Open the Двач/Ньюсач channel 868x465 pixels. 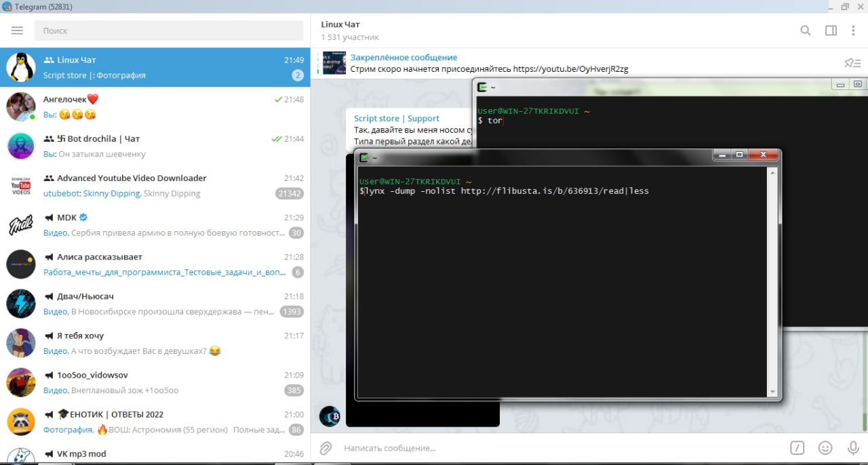click(x=155, y=303)
